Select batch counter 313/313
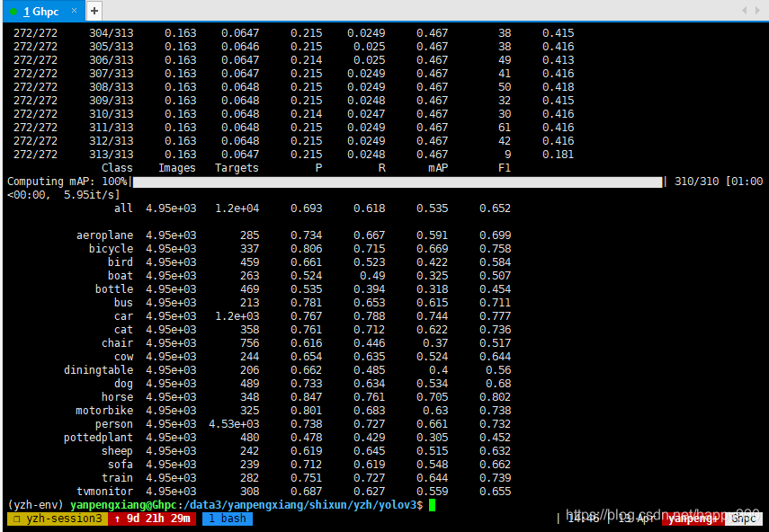Viewport: 769px width, 532px height. coord(111,155)
